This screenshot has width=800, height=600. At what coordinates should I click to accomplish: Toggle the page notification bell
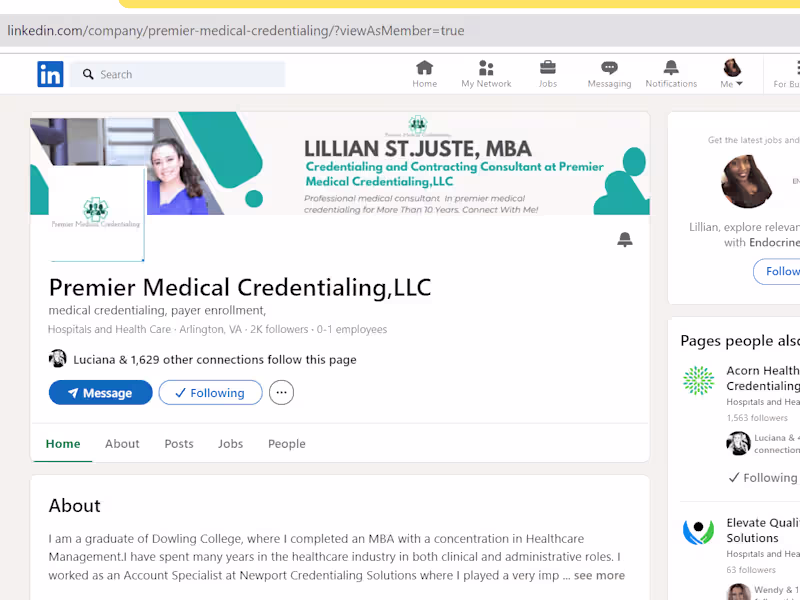[625, 240]
